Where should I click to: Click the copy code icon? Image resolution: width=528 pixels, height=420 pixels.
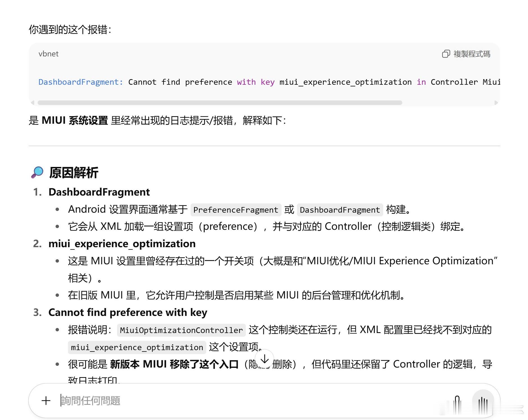(x=446, y=54)
